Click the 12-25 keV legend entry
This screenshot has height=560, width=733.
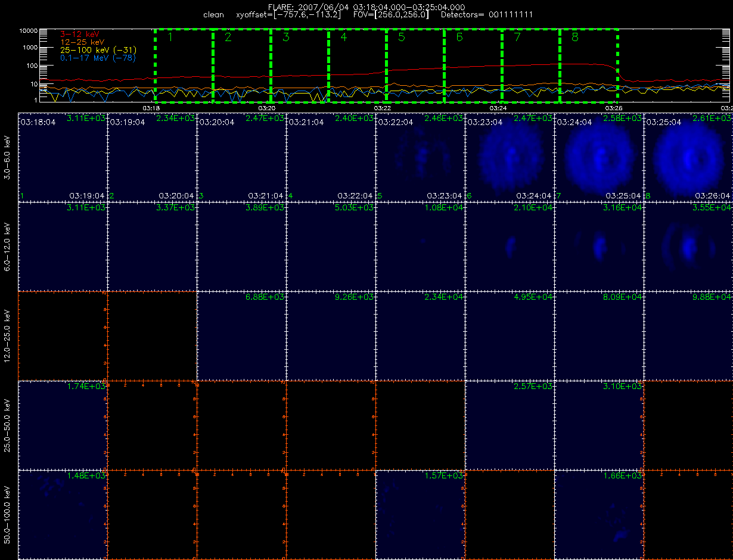pyautogui.click(x=82, y=42)
